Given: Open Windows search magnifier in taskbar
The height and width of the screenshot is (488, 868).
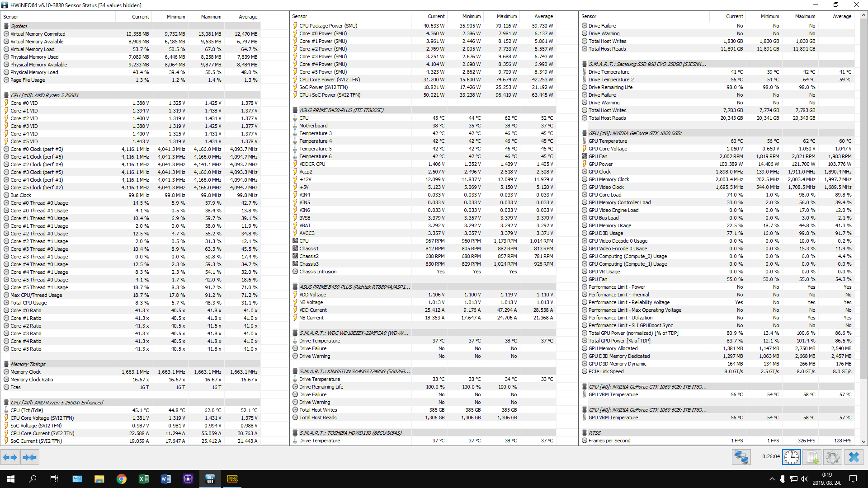Looking at the screenshot, I should (x=33, y=479).
